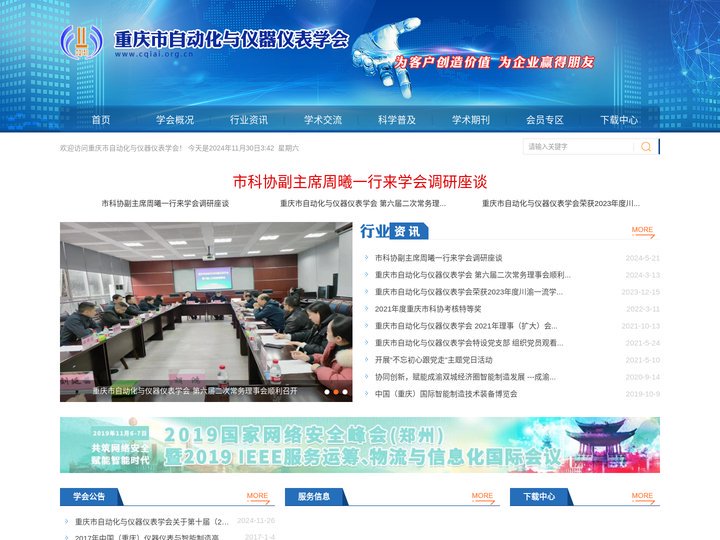
Task: Click the meeting room slideshow image
Action: [x=206, y=312]
